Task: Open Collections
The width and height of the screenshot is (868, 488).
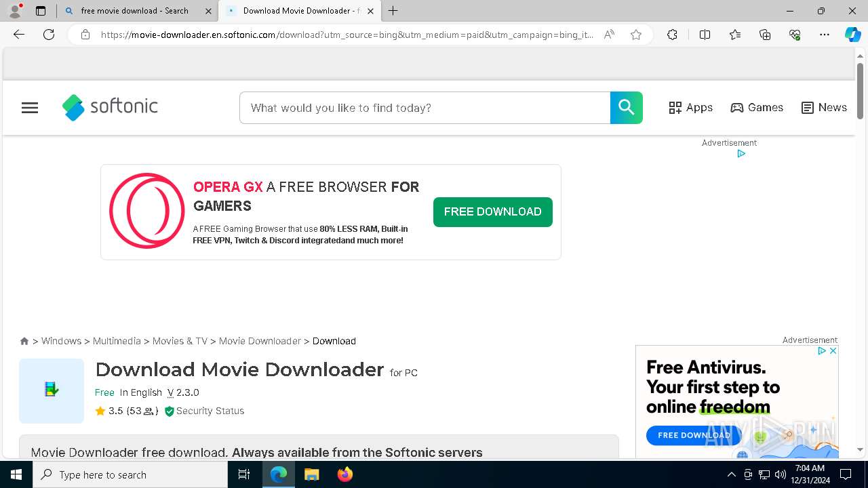Action: coord(765,35)
